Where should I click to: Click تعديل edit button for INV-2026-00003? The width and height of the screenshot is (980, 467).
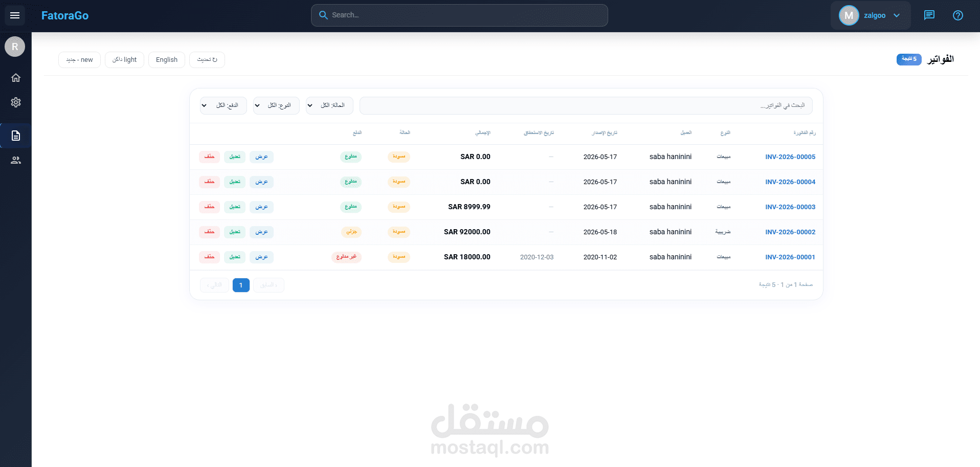point(235,207)
